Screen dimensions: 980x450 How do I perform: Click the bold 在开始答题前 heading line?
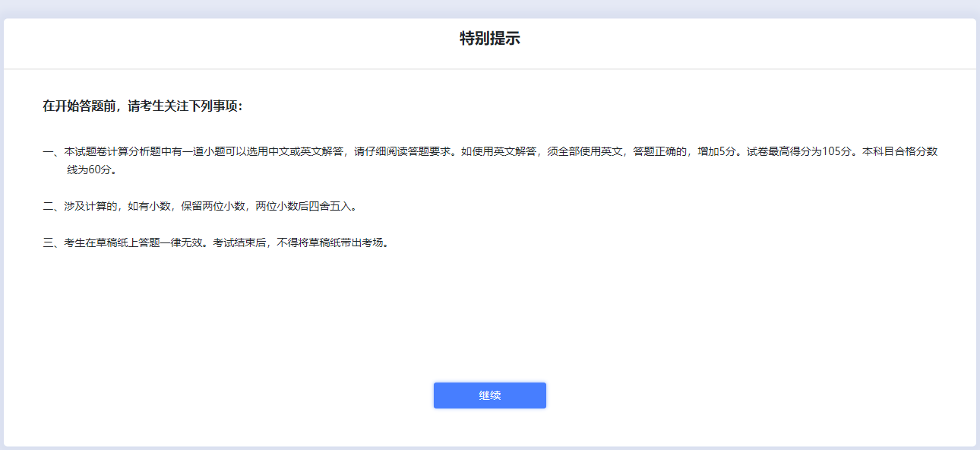(143, 106)
